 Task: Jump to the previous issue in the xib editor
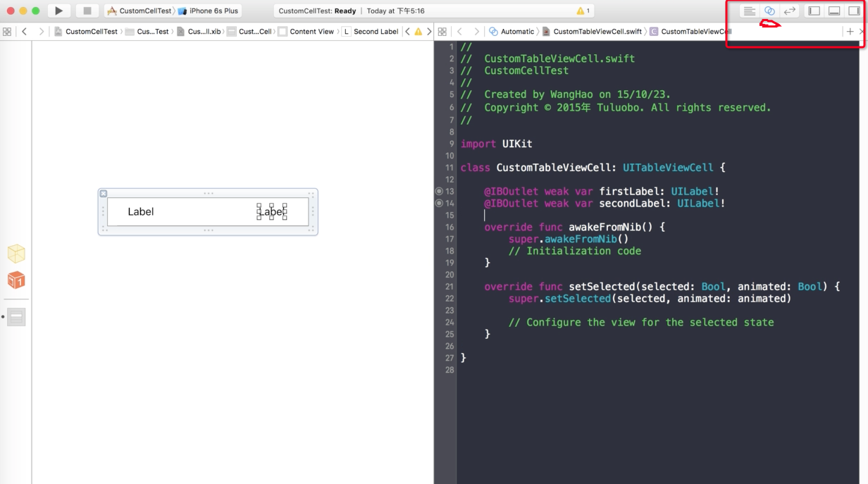coord(407,32)
